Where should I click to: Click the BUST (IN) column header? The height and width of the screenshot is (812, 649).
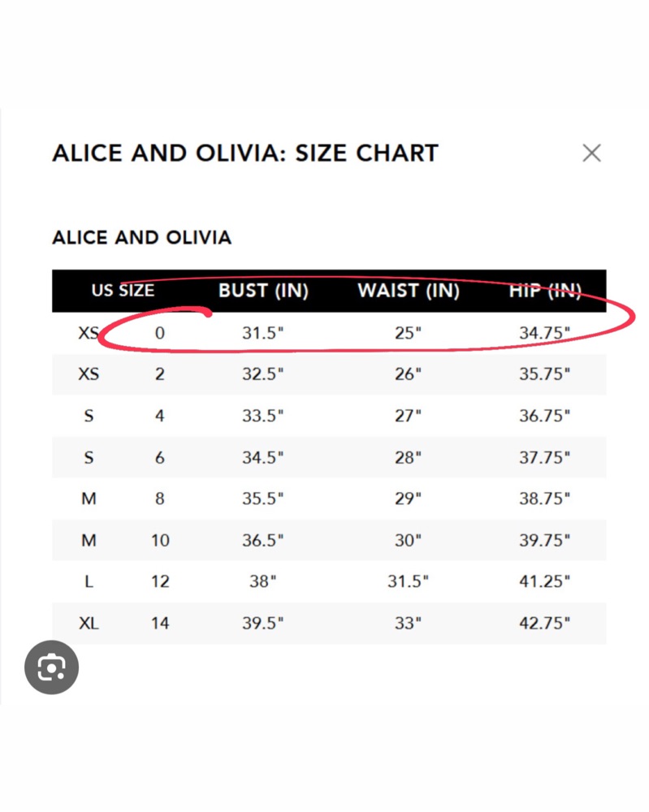(263, 291)
